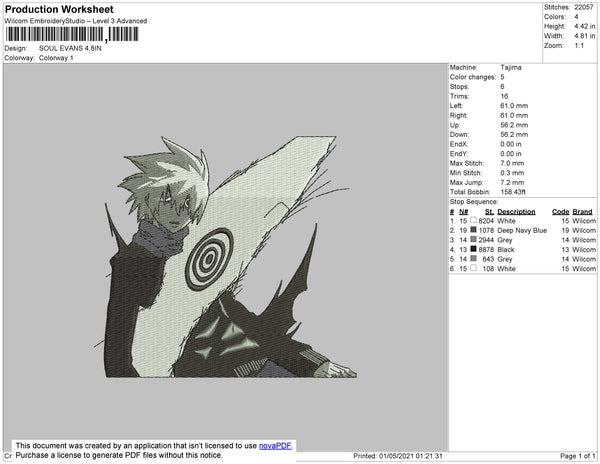Click the Deep Navy Blue color swatch
The image size is (600, 464).
click(473, 230)
